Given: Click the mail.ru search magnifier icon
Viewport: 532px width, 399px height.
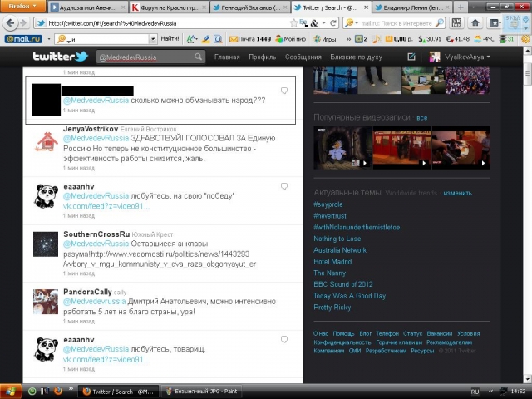Looking at the screenshot, I should (440, 23).
